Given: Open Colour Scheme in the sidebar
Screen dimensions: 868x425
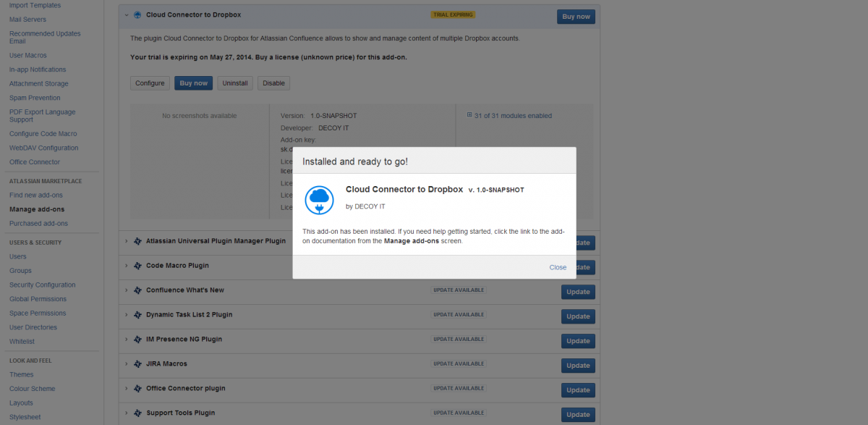Looking at the screenshot, I should click(x=32, y=389).
